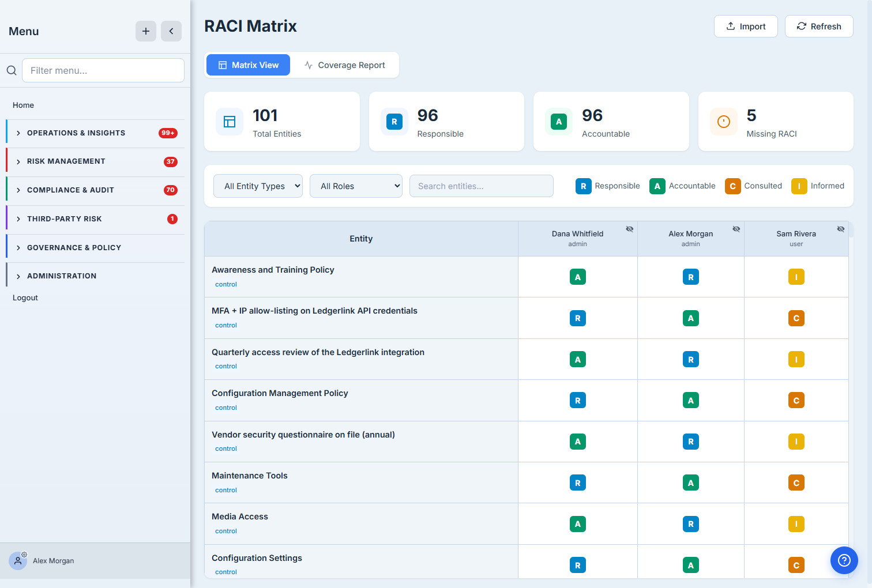Click the Refresh button
Viewport: 872px width, 588px height.
[819, 27]
